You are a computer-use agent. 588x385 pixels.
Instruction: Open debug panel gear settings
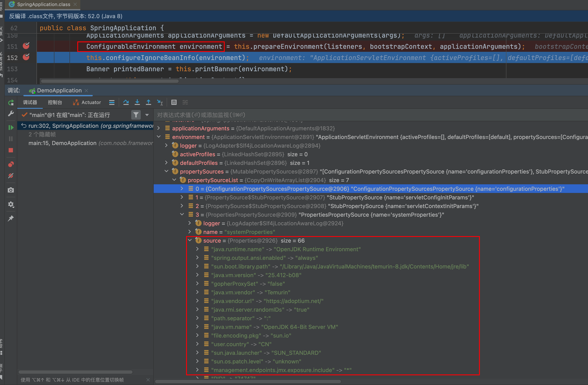[x=11, y=204]
